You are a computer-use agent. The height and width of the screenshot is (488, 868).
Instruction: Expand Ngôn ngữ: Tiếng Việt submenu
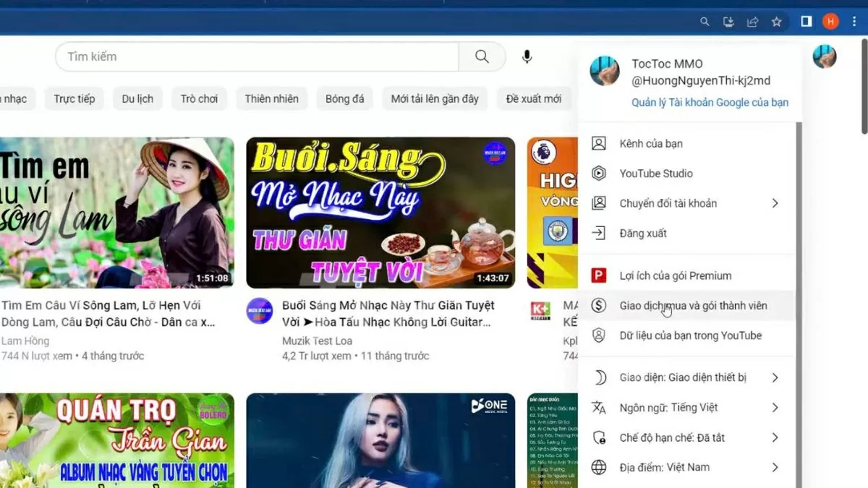pos(669,407)
